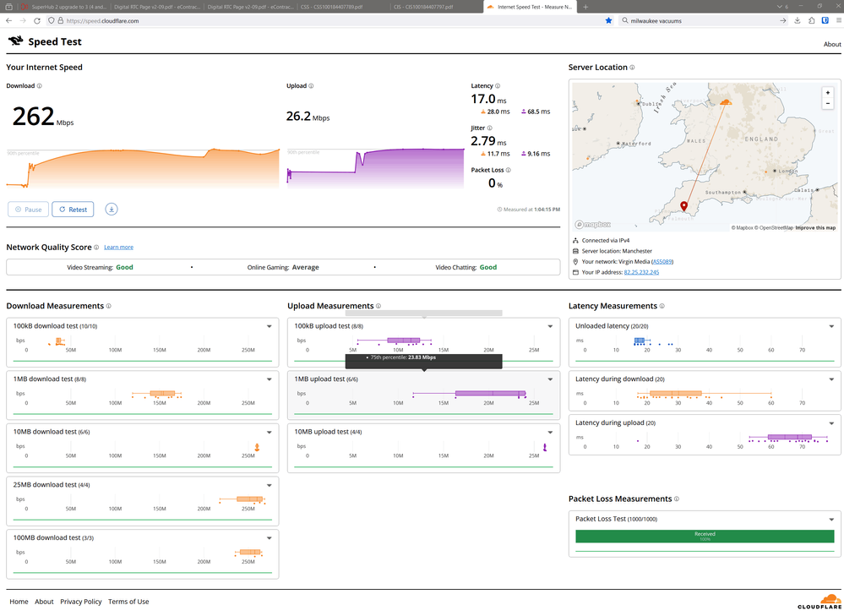Image resolution: width=844 pixels, height=616 pixels.
Task: Switch to the CIS PDF tab
Action: click(x=435, y=7)
